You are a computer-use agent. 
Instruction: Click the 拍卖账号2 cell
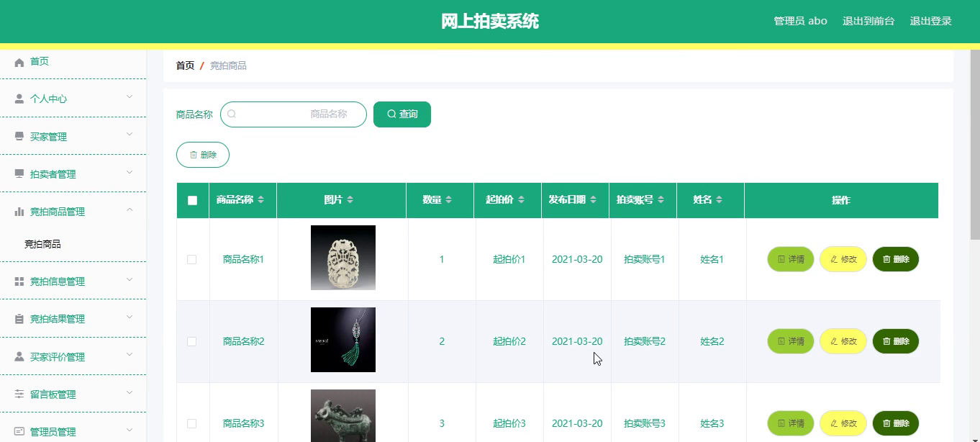point(645,341)
